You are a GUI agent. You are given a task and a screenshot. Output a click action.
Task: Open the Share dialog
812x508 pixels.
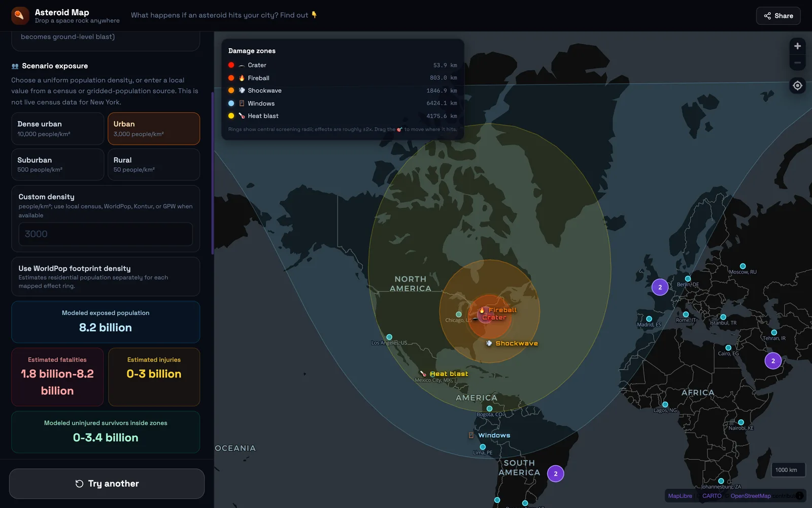click(x=778, y=16)
